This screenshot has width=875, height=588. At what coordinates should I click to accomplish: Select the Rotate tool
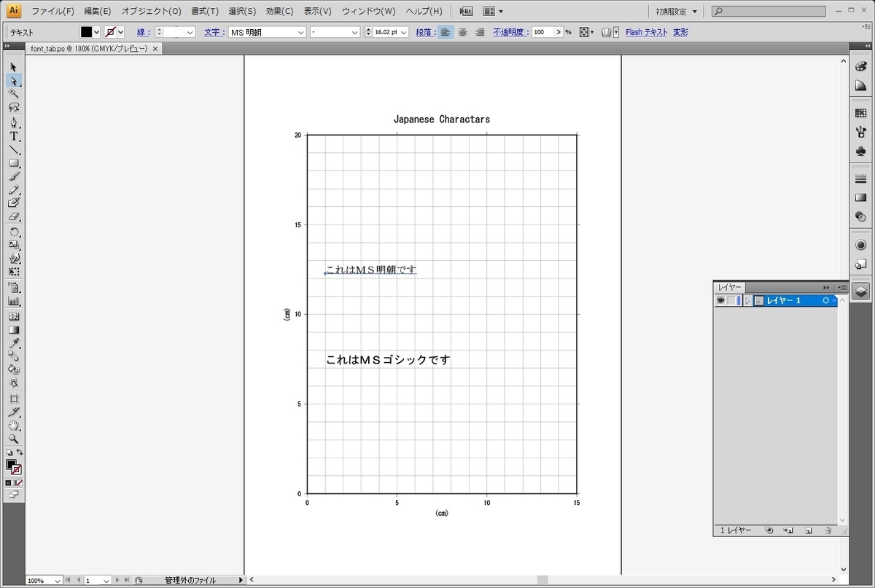click(x=14, y=232)
